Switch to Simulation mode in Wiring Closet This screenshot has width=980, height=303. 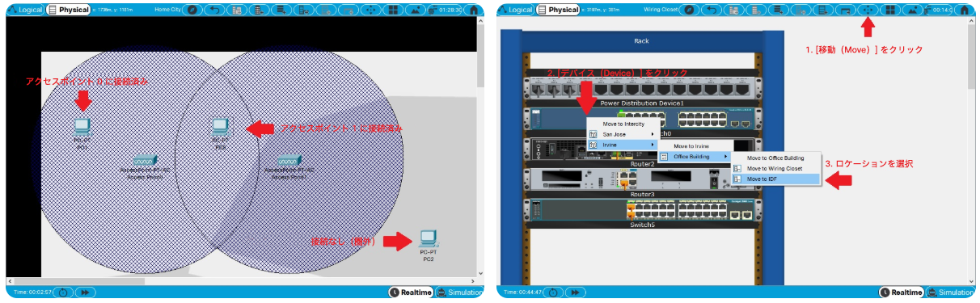tap(950, 292)
